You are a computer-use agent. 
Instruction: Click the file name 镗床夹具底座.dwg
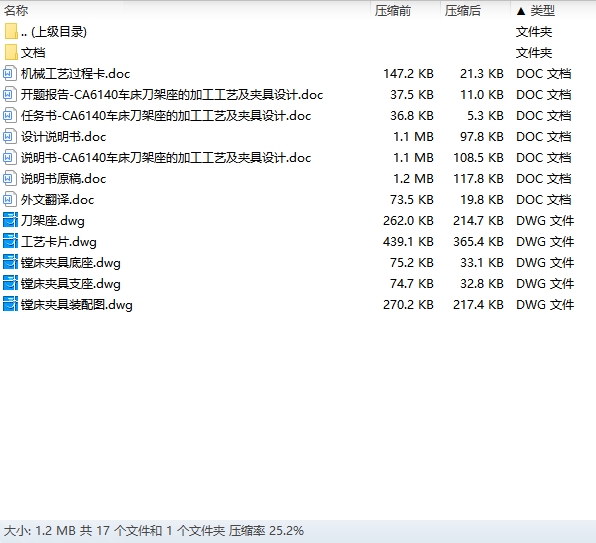(x=71, y=263)
